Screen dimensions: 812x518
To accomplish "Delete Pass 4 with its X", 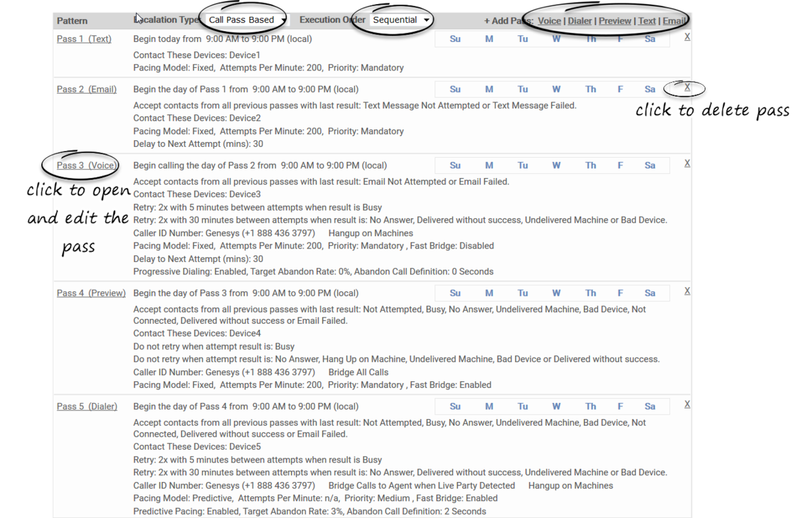I will 687,290.
